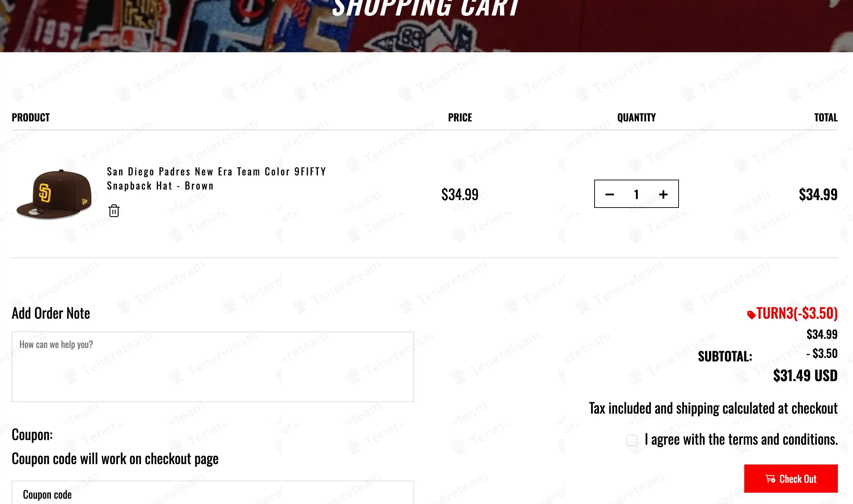
Task: Click the TOTAL column header
Action: pyautogui.click(x=826, y=118)
